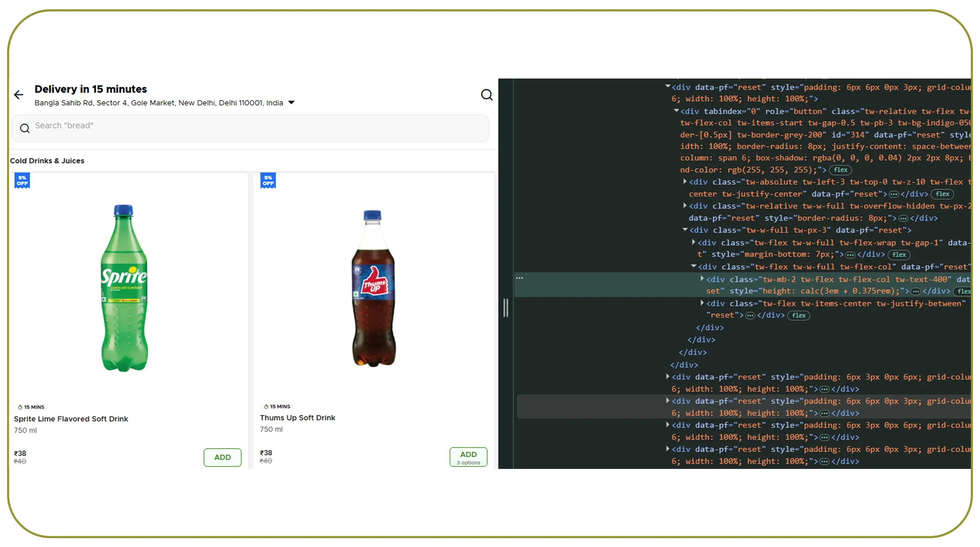Open the Sprite bottle product image
The width and height of the screenshot is (980, 547).
124,288
